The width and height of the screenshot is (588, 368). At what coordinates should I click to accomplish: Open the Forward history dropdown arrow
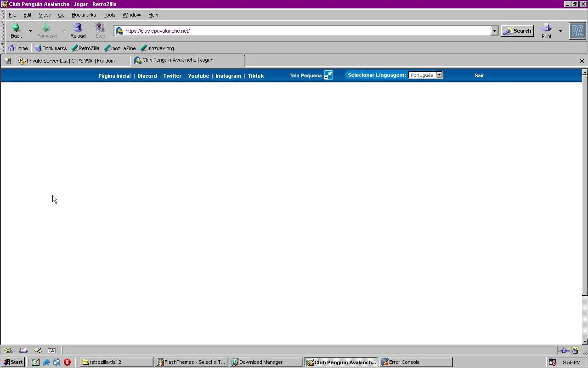(63, 31)
